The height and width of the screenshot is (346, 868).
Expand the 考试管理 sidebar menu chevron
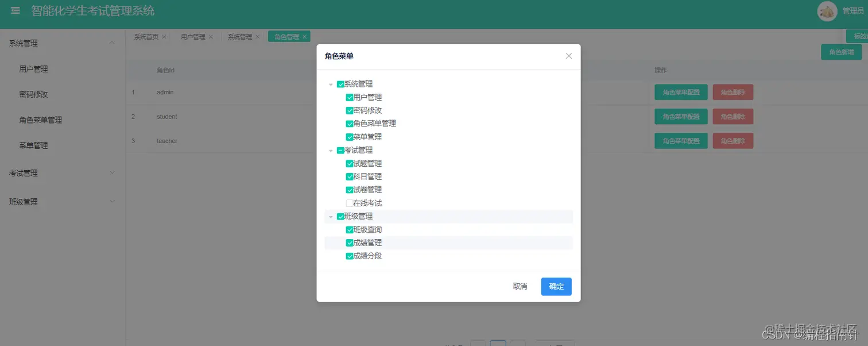112,173
